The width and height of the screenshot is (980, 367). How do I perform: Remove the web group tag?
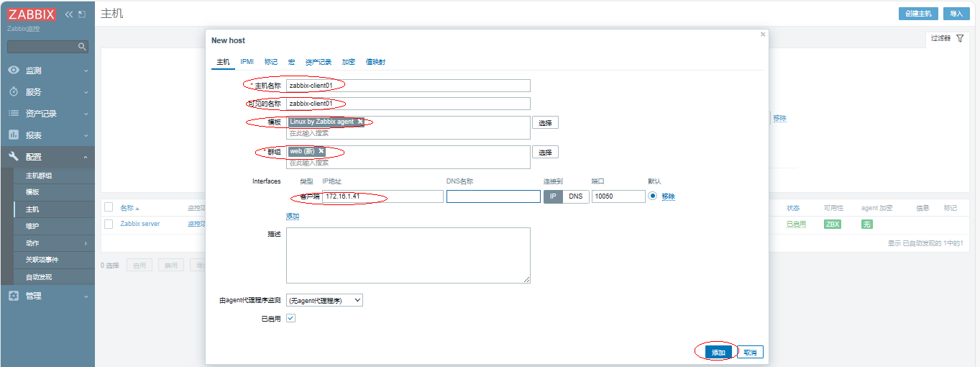click(x=321, y=151)
